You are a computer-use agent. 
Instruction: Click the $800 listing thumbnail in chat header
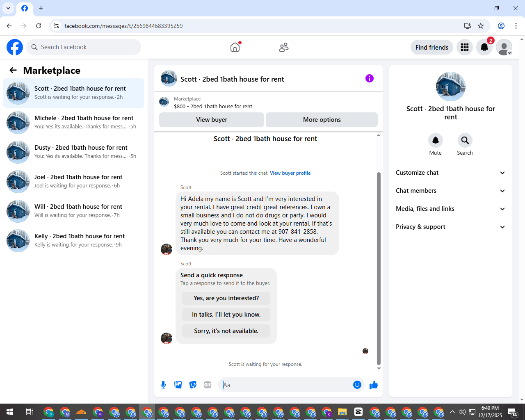point(164,102)
